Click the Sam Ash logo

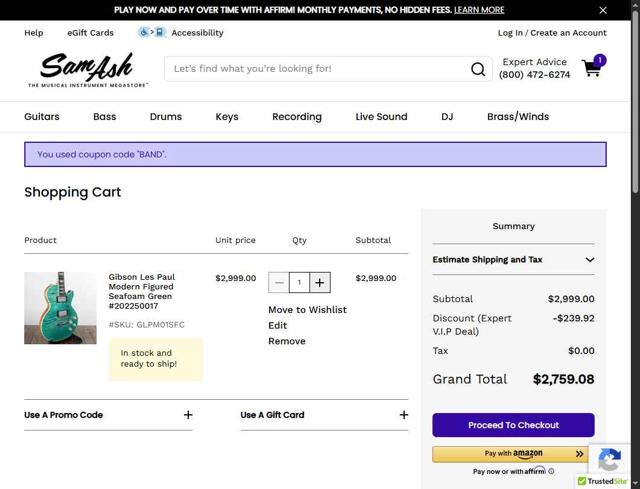87,69
